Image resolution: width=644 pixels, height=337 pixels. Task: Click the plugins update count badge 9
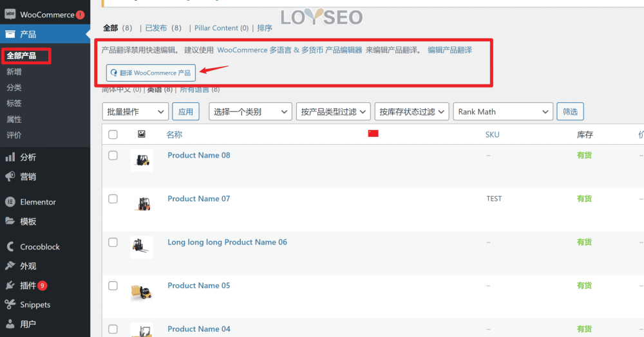pos(43,286)
